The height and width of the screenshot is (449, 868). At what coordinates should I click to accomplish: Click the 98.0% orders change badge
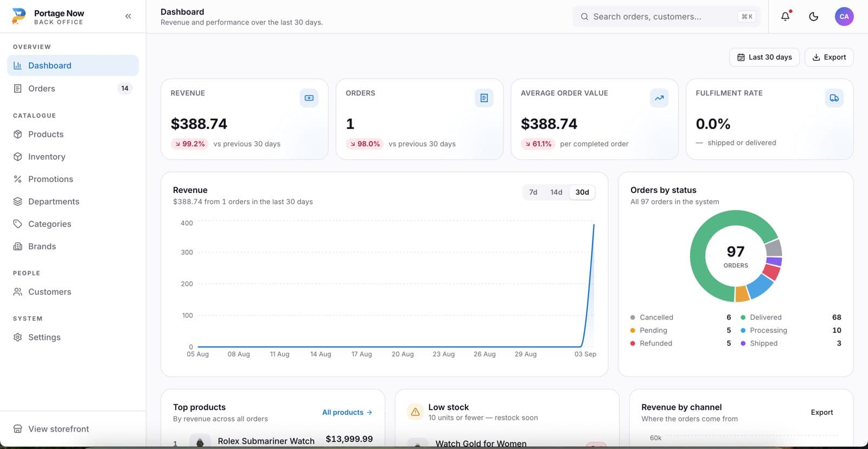click(365, 144)
